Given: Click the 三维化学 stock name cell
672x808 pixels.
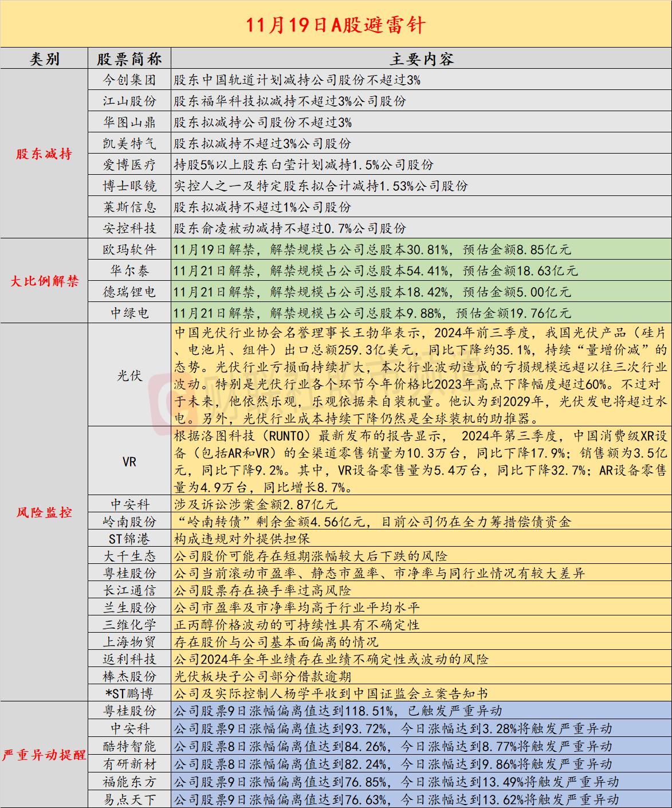Looking at the screenshot, I should tap(129, 625).
